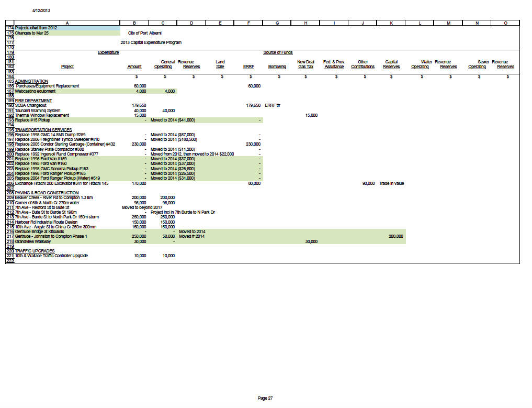Select the 'TRAFFIC UPGRADES' heading
This screenshot has height=408, width=532.
point(35,251)
